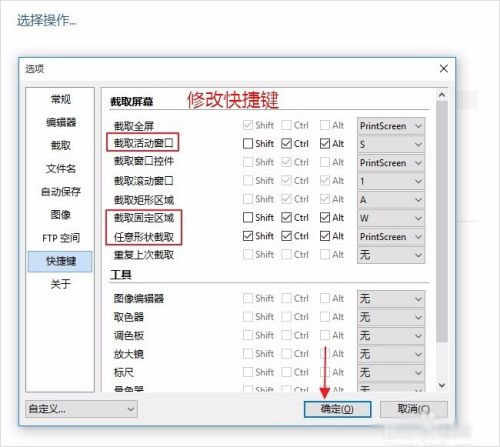
Task: Click the vertical scrollbar thumb
Action: tap(442, 222)
